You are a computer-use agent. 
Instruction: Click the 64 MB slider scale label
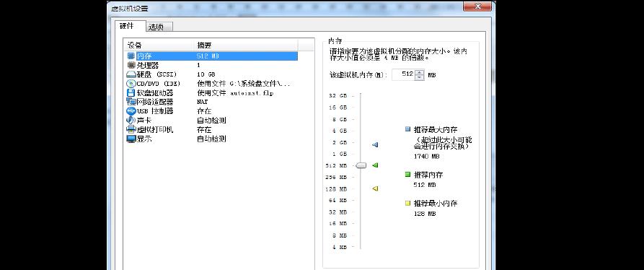click(338, 201)
